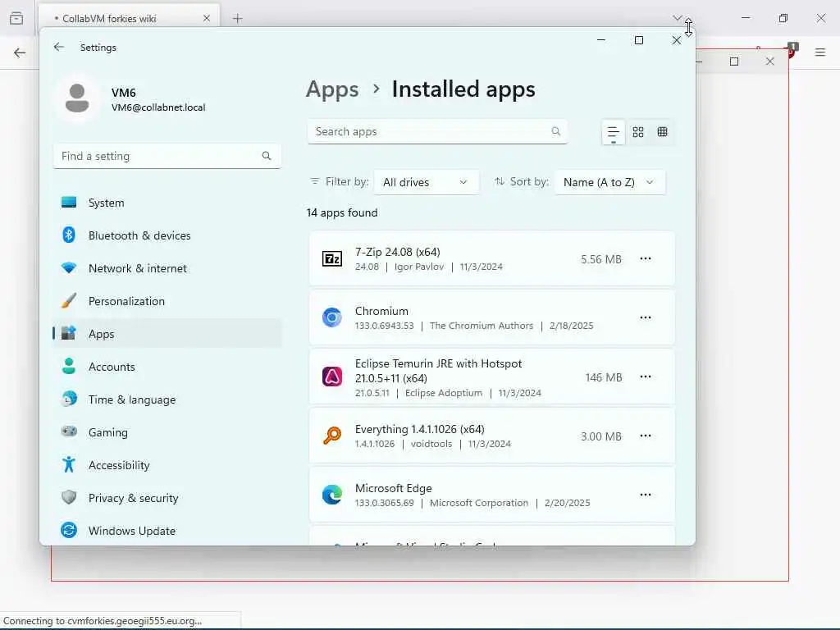The height and width of the screenshot is (630, 840).
Task: Click the Find a setting search box
Action: tap(167, 156)
